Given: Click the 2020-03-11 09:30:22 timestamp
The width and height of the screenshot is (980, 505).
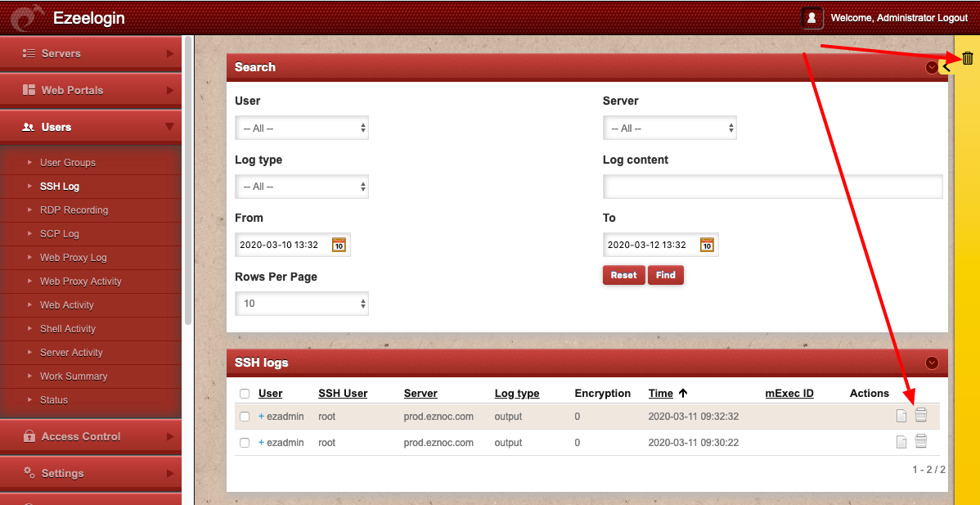Looking at the screenshot, I should tap(694, 443).
